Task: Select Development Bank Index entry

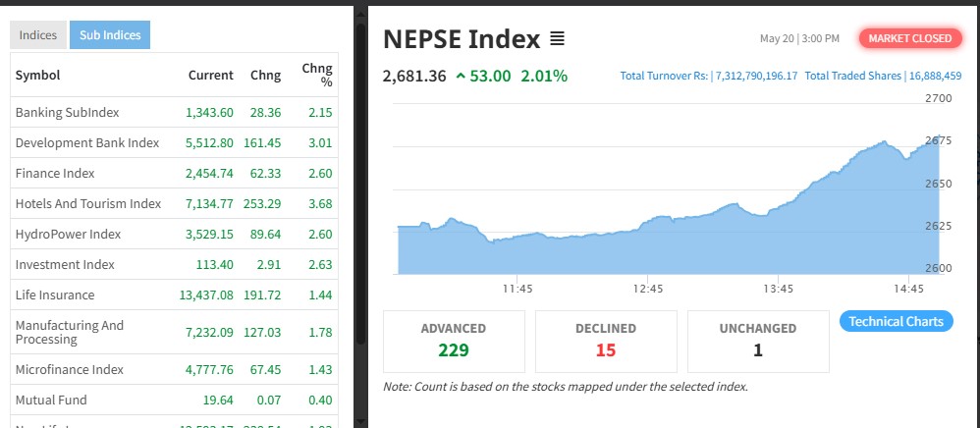Action: click(x=86, y=143)
